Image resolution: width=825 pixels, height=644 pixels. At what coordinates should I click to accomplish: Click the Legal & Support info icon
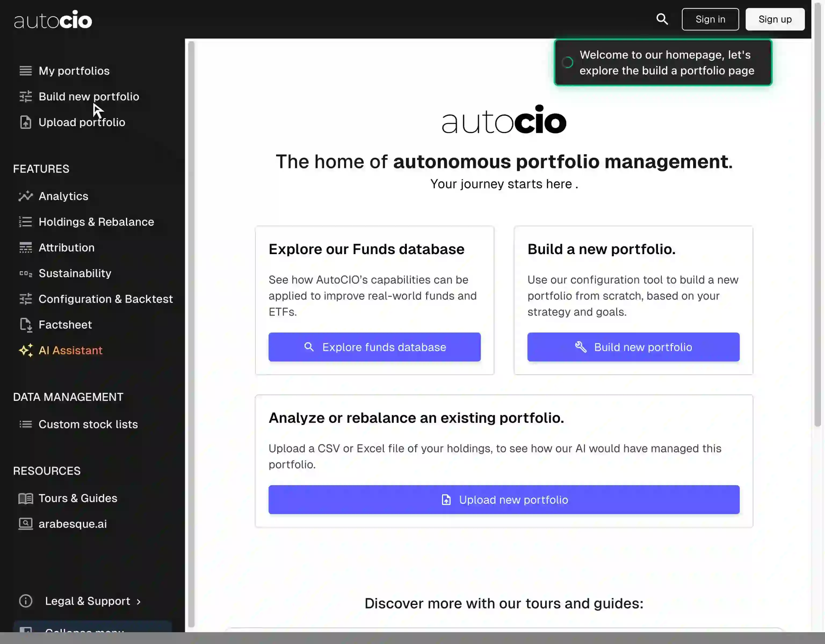coord(25,601)
